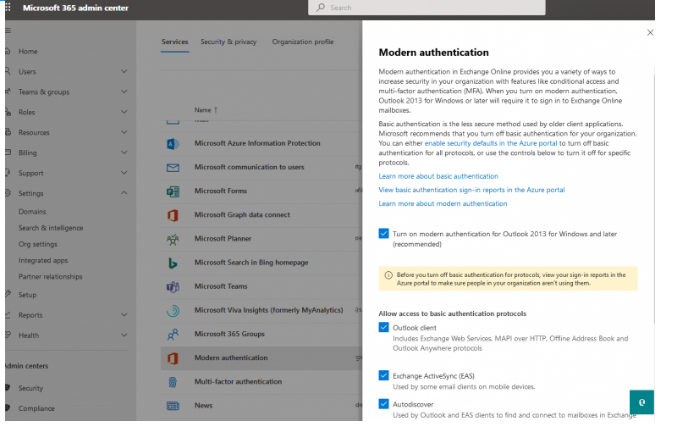Viewport: 694px width, 437px height.
Task: Open Integrated apps
Action: point(43,260)
